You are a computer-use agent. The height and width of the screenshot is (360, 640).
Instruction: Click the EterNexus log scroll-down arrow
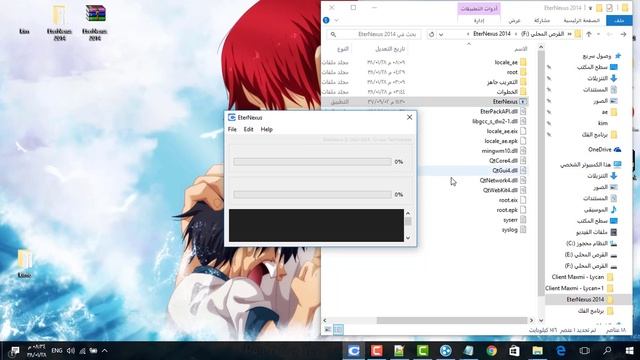(408, 238)
